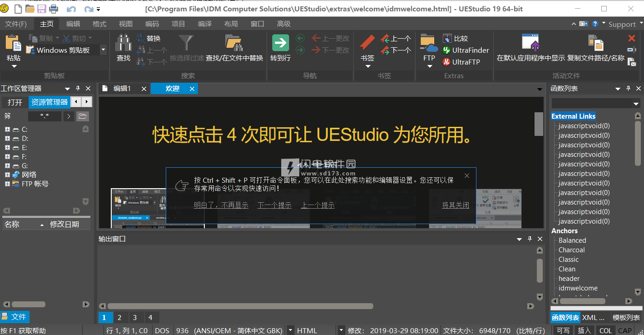This screenshot has width=644, height=335.
Task: Switch to the 高级 ribbon tab
Action: coord(284,24)
